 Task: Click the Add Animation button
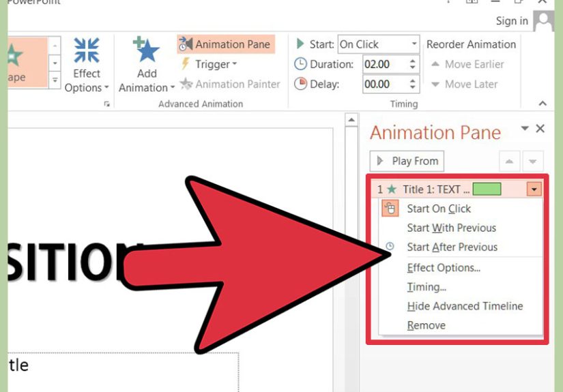point(147,65)
